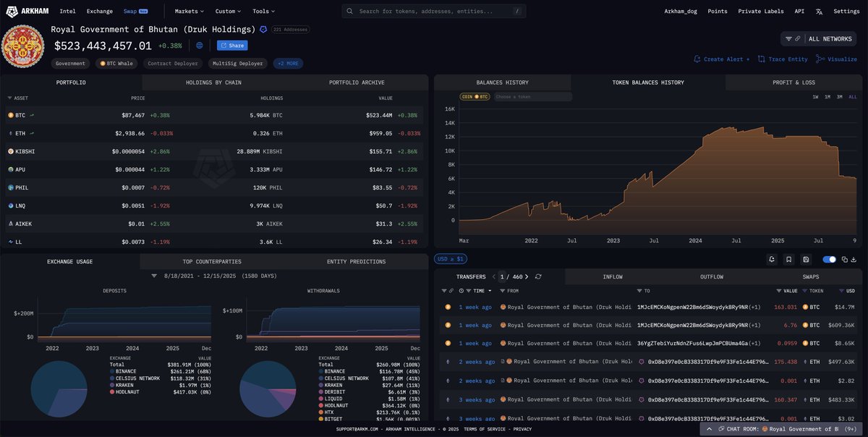This screenshot has width=868, height=437.
Task: Click the bookmark icon above transfers
Action: [x=788, y=259]
